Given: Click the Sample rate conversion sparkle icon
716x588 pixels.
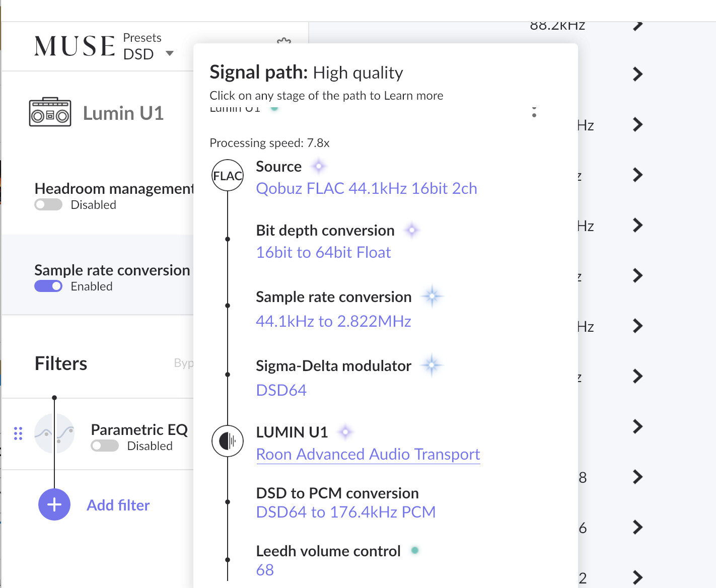Looking at the screenshot, I should (432, 297).
